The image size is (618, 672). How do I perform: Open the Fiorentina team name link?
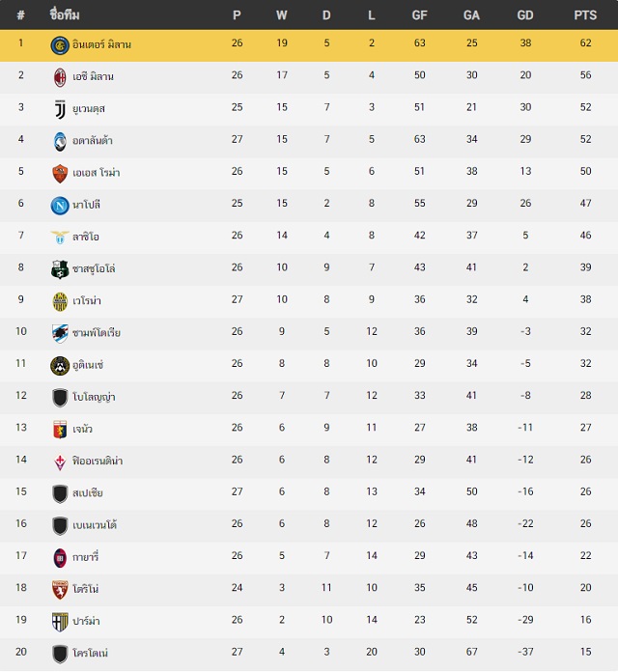[x=98, y=461]
